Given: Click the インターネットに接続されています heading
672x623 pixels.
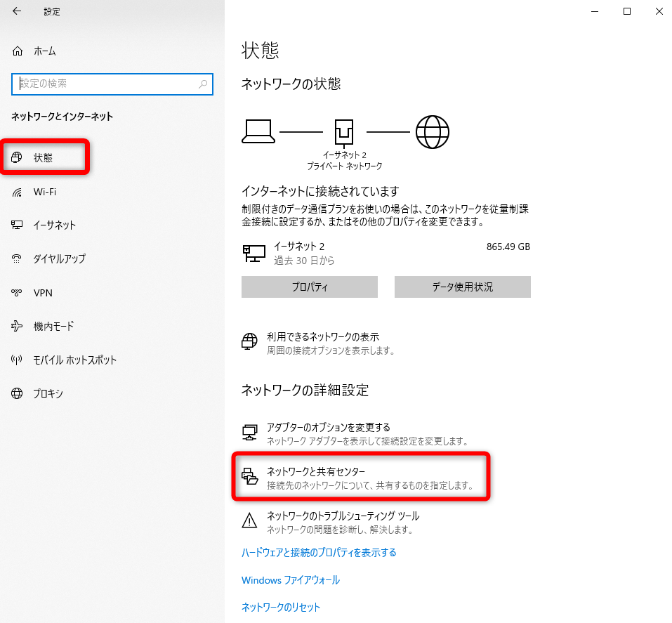Looking at the screenshot, I should [x=321, y=191].
